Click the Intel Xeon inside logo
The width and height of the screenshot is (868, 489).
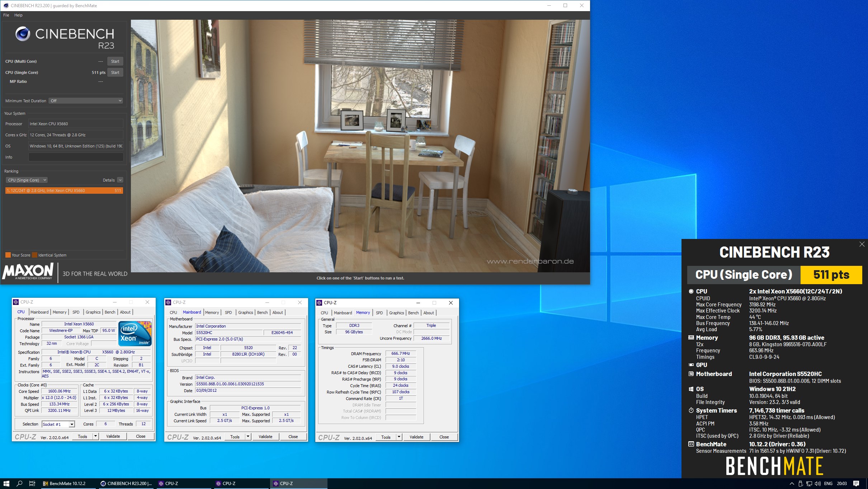(x=135, y=333)
